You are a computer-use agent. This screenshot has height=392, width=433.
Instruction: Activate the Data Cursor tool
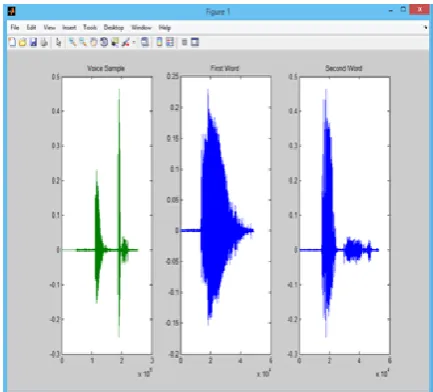115,42
